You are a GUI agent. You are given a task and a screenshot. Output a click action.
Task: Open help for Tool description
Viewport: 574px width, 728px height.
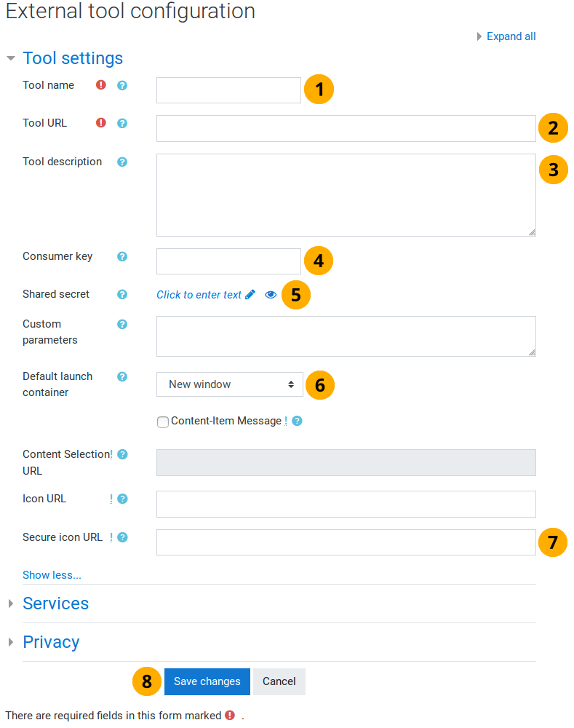(x=122, y=162)
